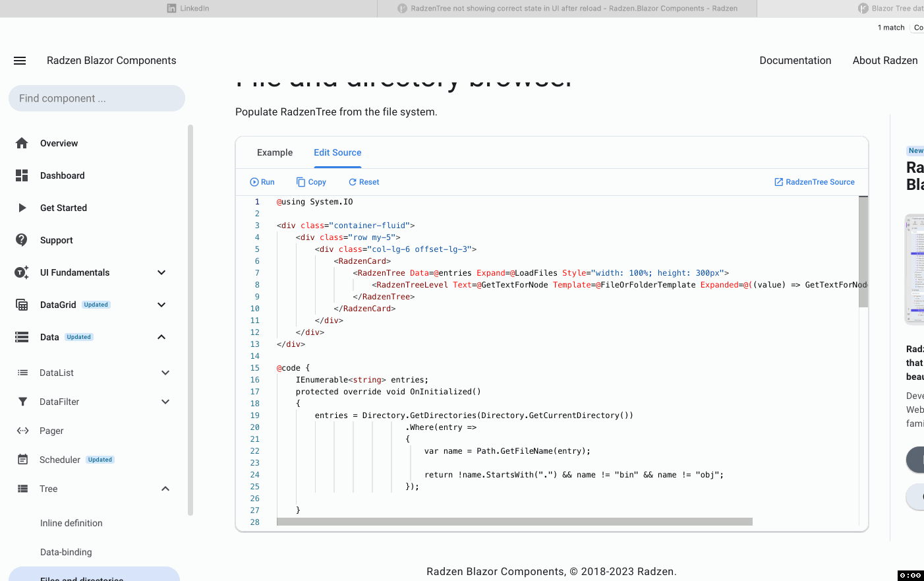Open the RadzenTree Source link
The height and width of the screenshot is (581, 924).
[815, 182]
